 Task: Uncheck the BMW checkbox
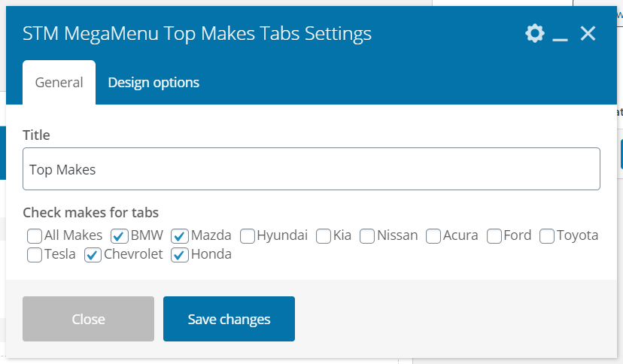[x=119, y=236]
